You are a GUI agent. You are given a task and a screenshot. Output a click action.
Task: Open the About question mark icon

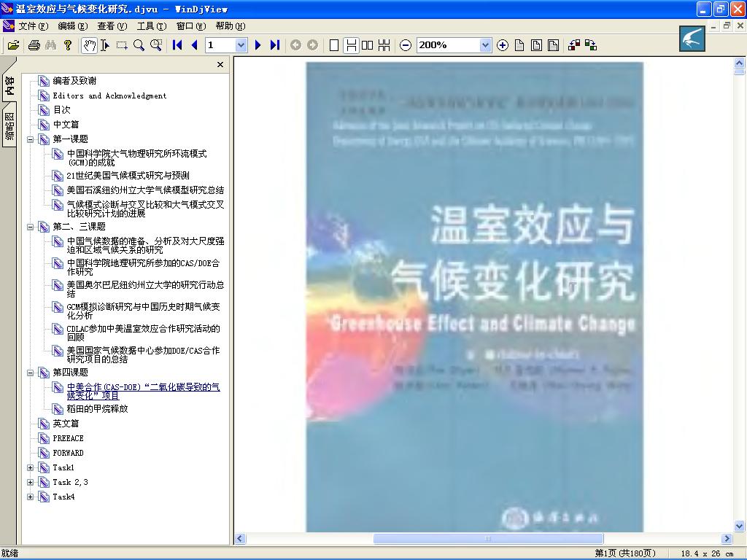pyautogui.click(x=68, y=45)
